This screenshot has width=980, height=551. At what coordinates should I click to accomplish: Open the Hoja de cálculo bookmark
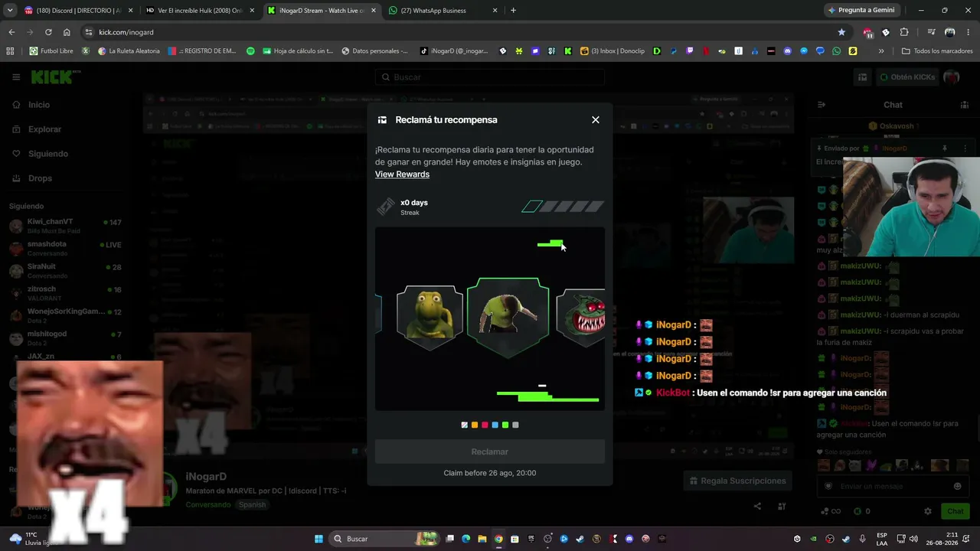tap(298, 51)
